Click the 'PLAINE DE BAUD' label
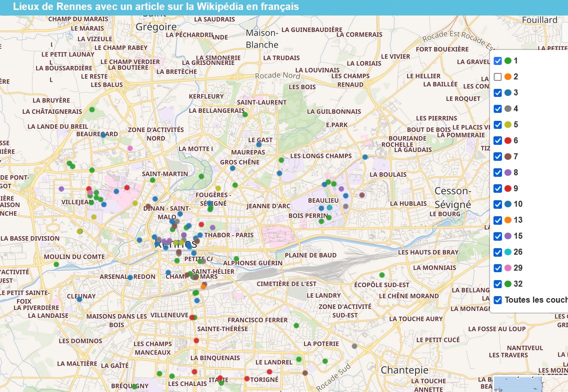The height and width of the screenshot is (392, 568). [310, 255]
